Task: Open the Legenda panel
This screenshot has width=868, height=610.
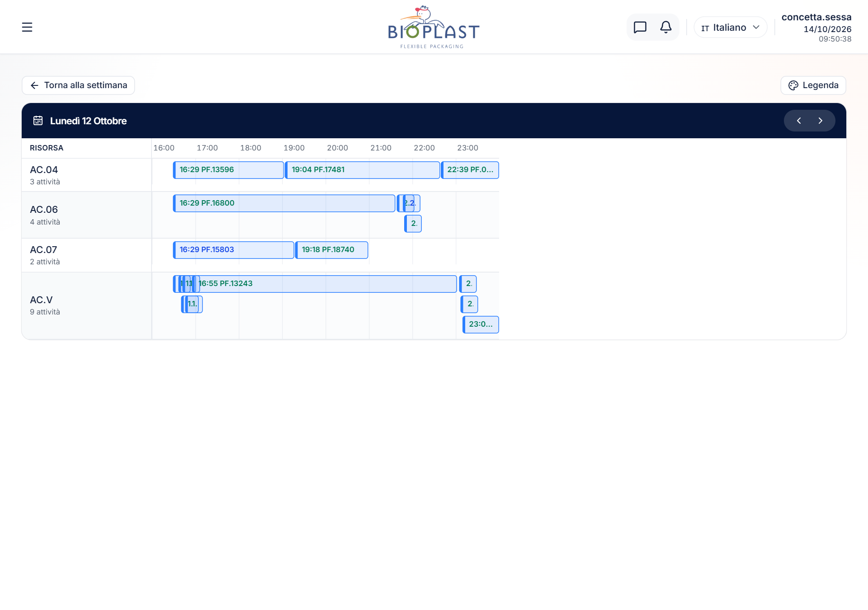Action: [813, 85]
